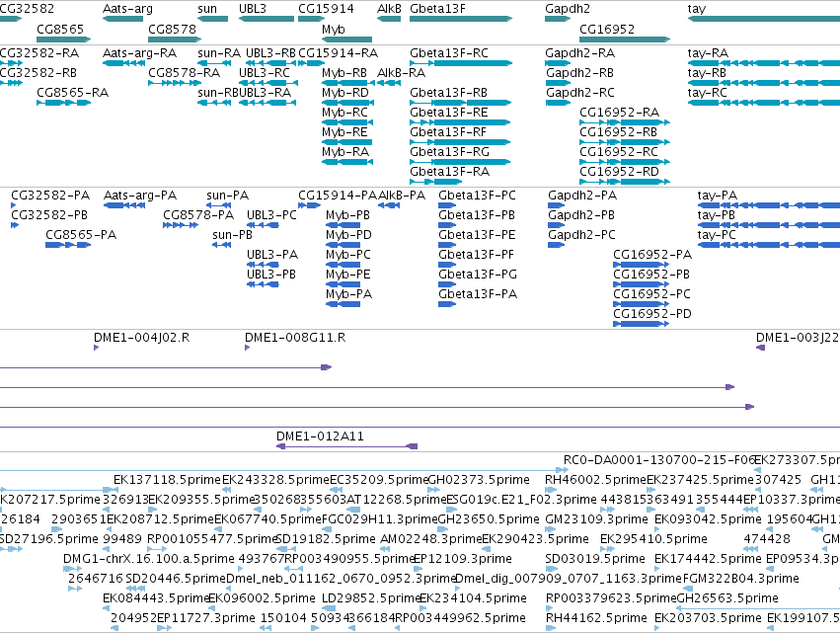Select the Myb gene label

(x=334, y=29)
